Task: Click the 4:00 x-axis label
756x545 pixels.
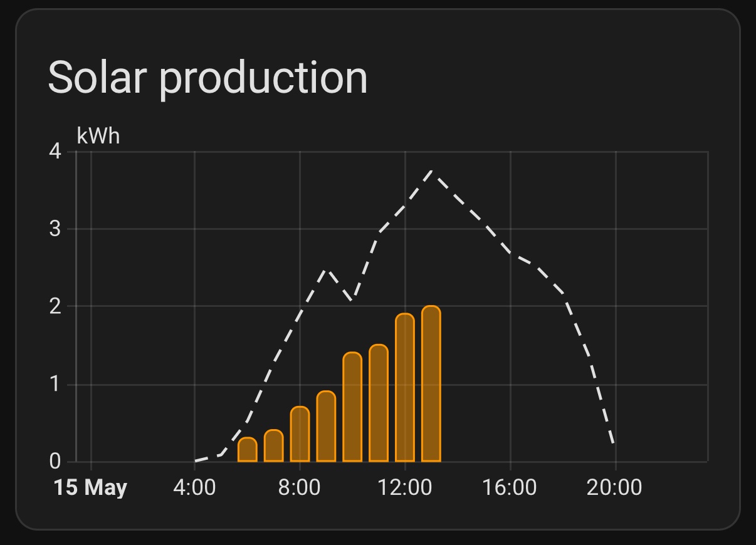Action: point(194,487)
